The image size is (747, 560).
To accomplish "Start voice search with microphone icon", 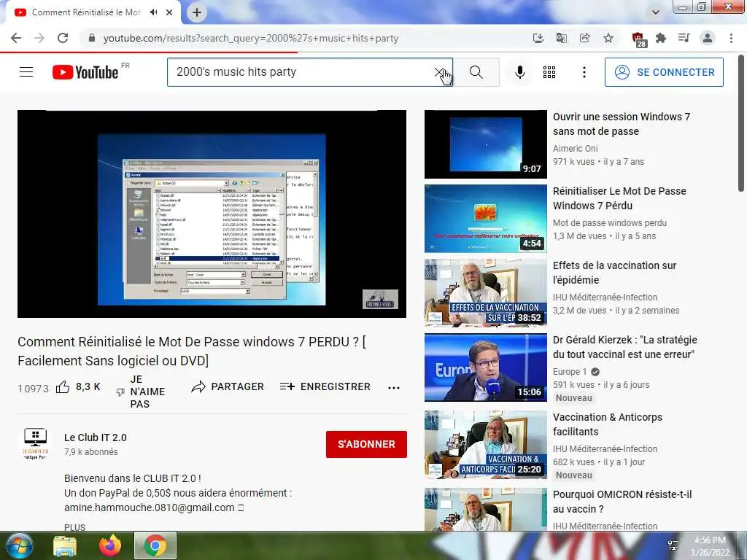I will [519, 72].
